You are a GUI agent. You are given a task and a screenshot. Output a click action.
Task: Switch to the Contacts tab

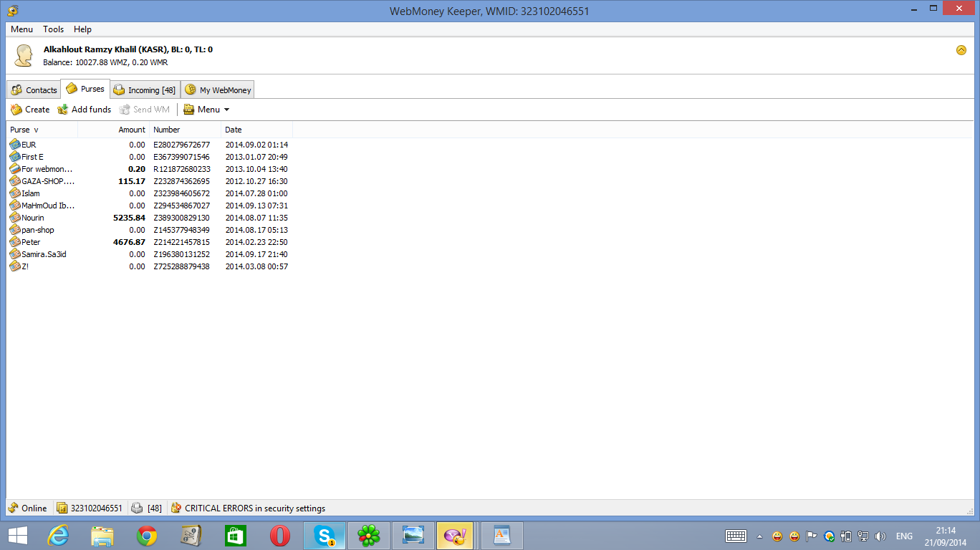[34, 90]
